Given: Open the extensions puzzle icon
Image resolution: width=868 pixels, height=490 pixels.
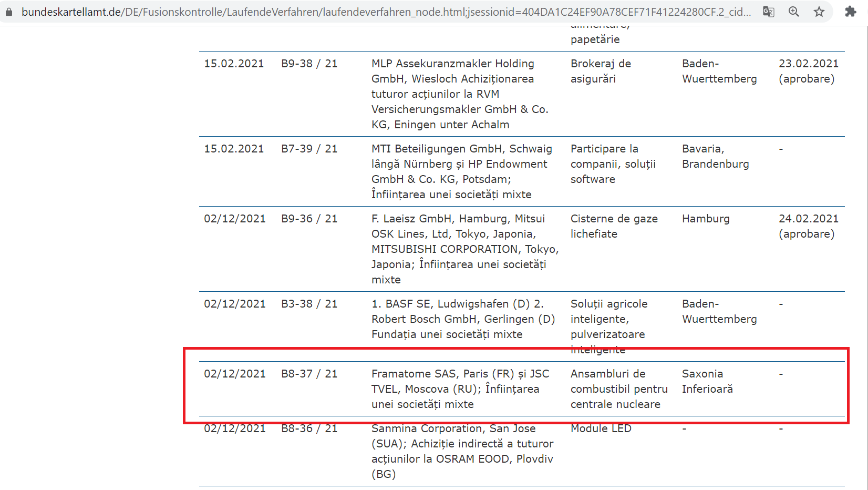Looking at the screenshot, I should 851,11.
